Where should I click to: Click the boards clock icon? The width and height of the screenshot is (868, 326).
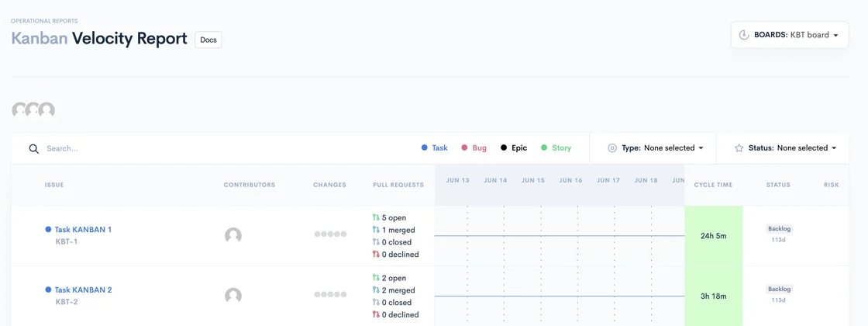tap(744, 35)
